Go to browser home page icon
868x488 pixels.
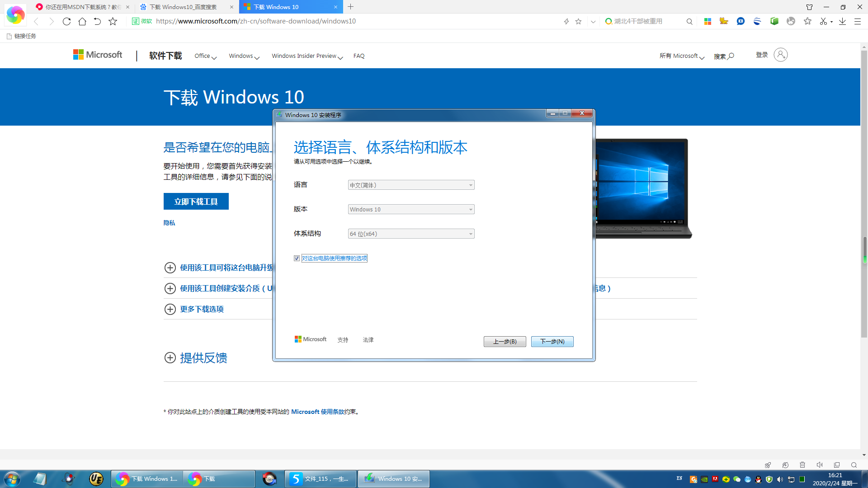point(82,21)
